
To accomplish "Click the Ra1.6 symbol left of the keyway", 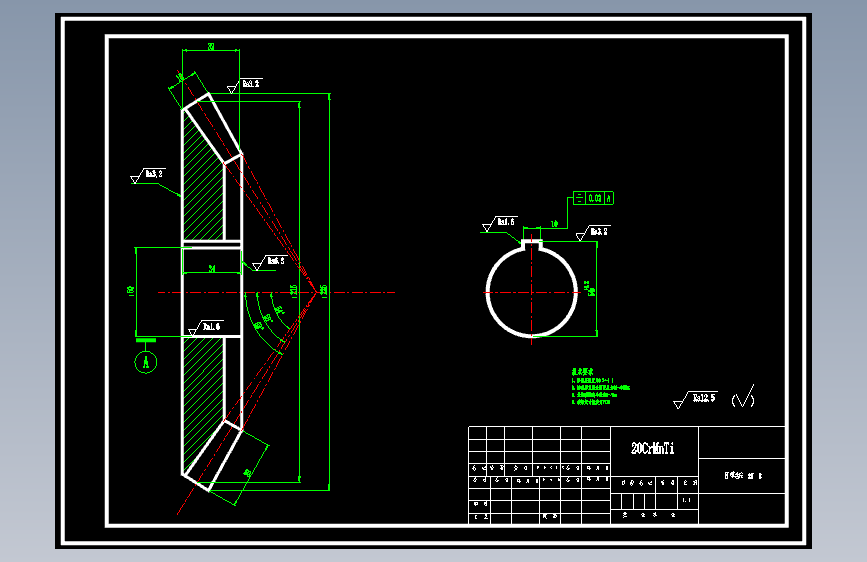I will tap(500, 224).
